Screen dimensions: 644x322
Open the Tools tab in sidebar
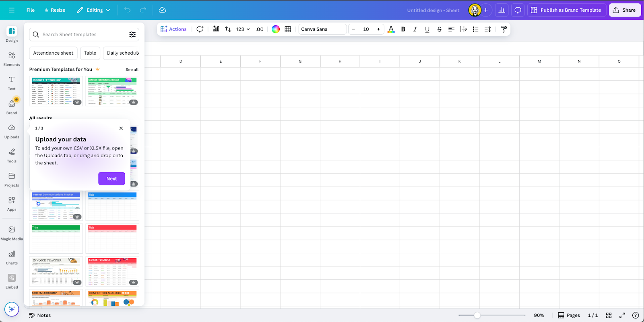coord(12,155)
